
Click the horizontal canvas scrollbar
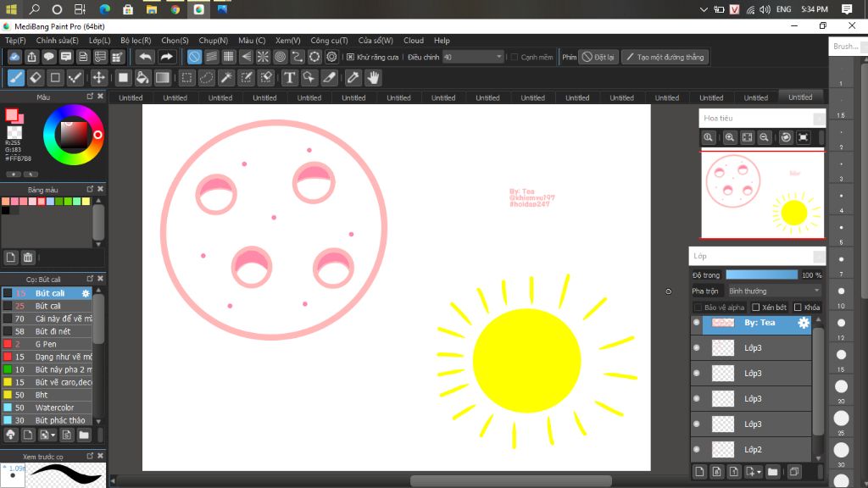click(511, 481)
